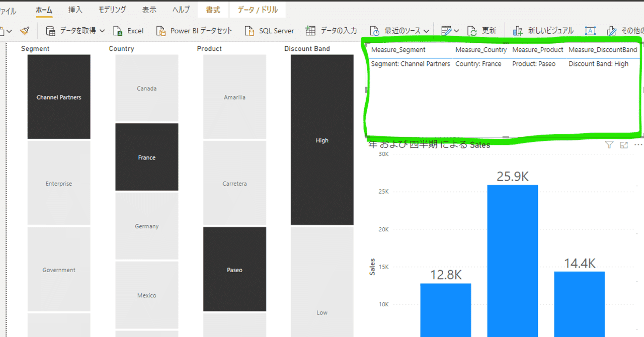Select the Government tile in the Segment slicer

pyautogui.click(x=59, y=270)
